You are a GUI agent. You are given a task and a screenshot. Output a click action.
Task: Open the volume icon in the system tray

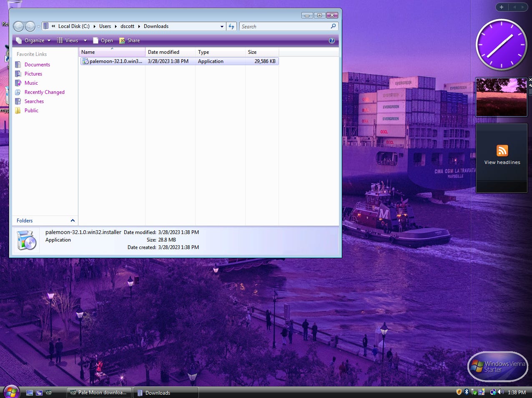click(x=501, y=392)
